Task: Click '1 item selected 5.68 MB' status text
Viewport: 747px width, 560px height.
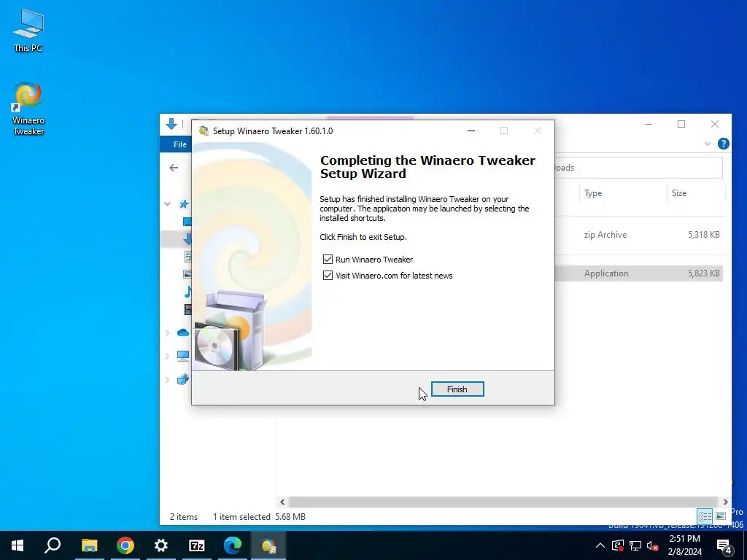Action: click(x=259, y=517)
